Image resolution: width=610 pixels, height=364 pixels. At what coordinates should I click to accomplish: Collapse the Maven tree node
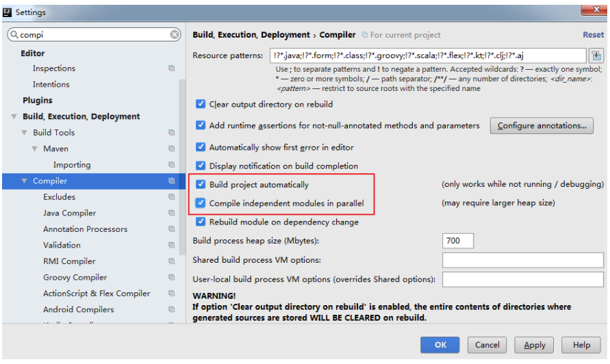click(35, 148)
